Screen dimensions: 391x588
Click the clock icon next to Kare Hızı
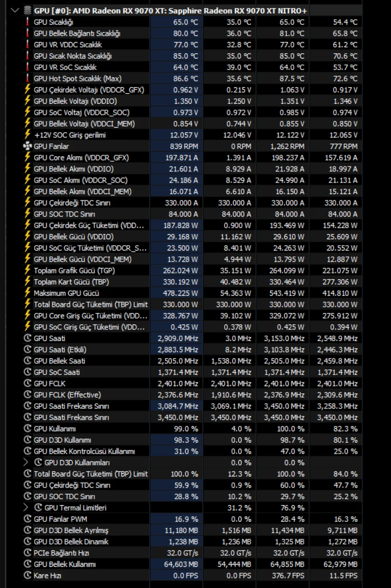click(27, 575)
